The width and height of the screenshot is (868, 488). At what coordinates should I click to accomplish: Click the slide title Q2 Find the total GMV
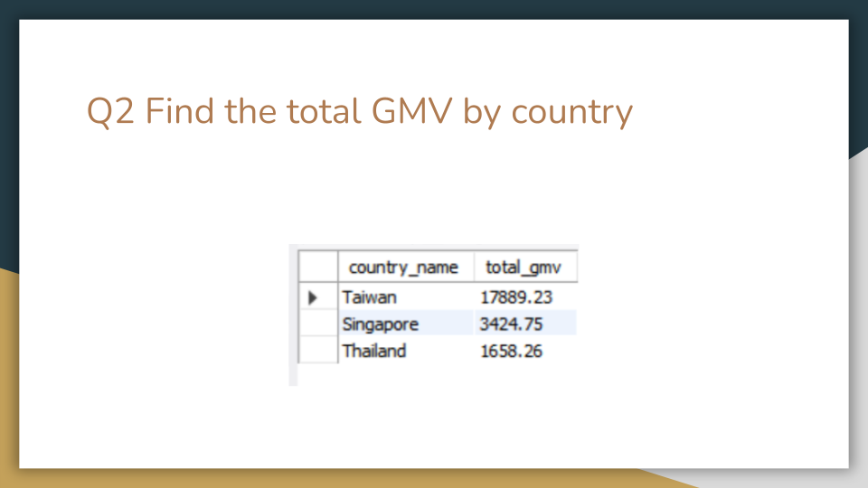359,111
